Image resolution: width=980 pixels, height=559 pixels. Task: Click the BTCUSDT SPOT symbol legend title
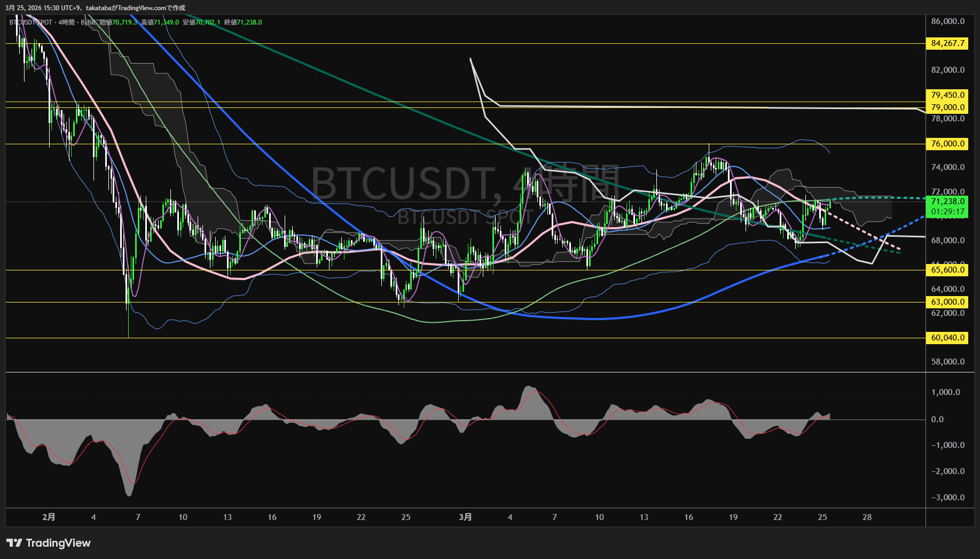31,22
